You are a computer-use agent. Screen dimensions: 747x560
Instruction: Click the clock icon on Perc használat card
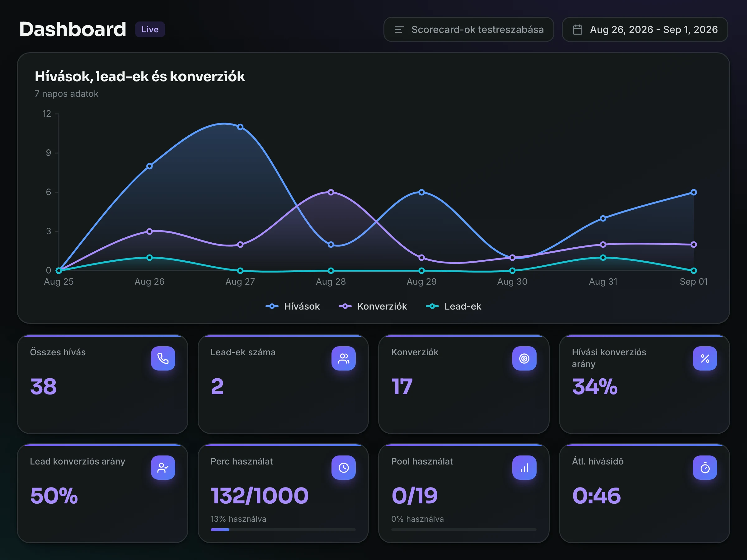click(x=343, y=468)
